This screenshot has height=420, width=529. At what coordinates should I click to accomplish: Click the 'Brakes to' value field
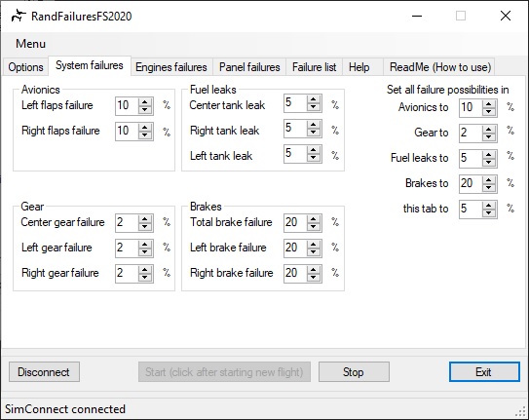tap(471, 184)
